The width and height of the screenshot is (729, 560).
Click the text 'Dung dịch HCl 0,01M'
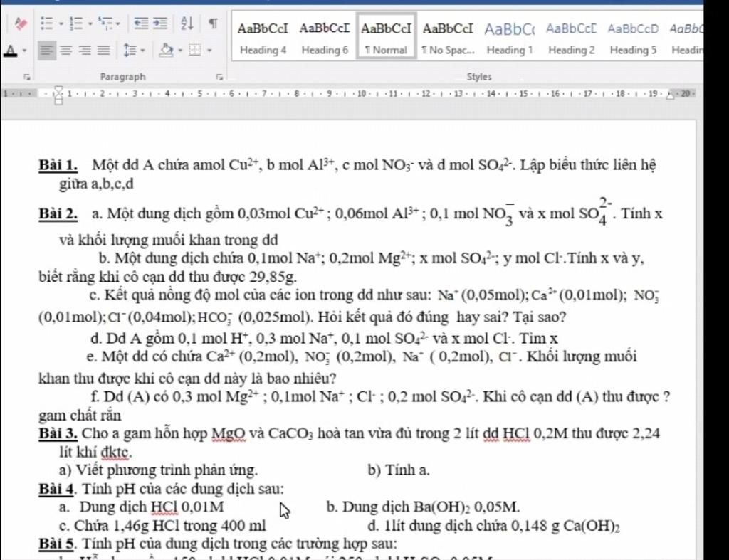[152, 507]
